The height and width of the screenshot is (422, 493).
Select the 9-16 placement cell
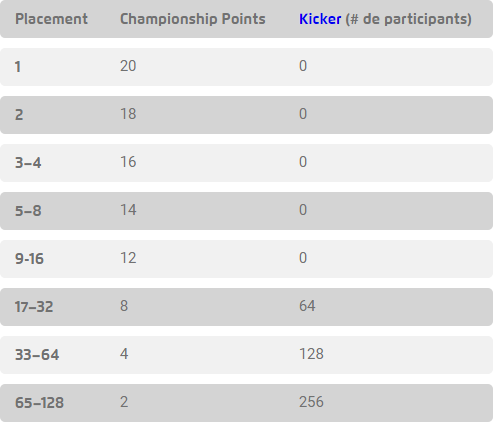click(29, 259)
